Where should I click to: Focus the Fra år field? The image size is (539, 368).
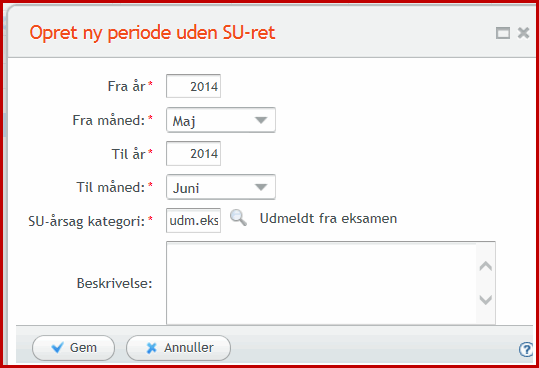(194, 86)
